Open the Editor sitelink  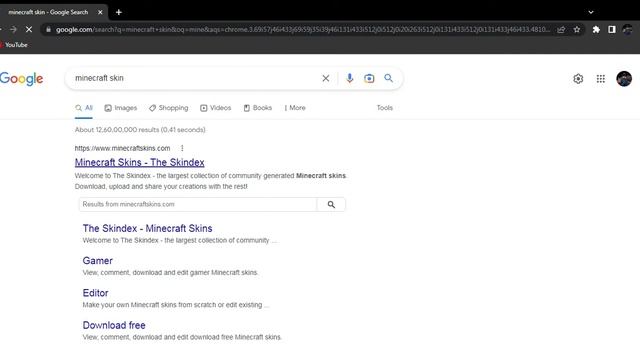click(x=96, y=293)
